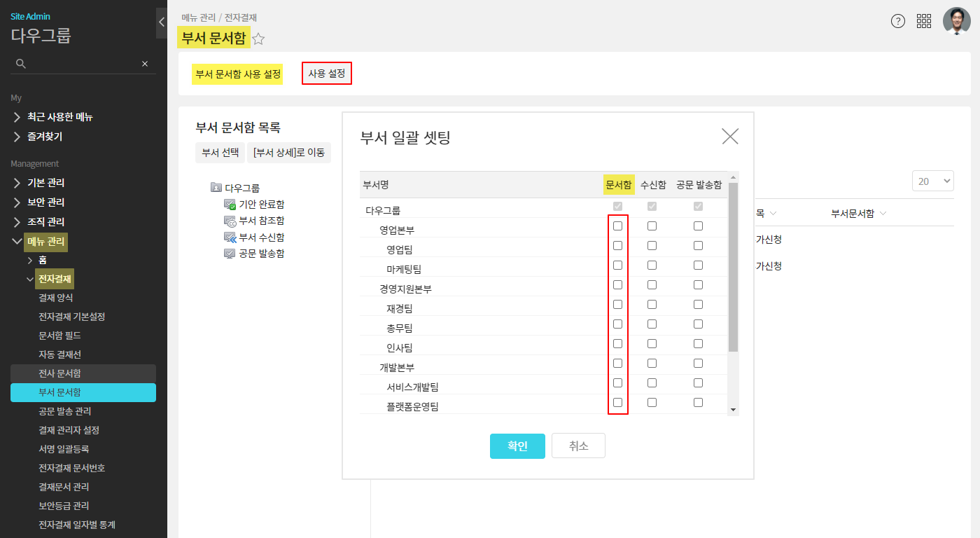
Task: Go to 전자결재 기본설정 menu item
Action: pos(71,317)
